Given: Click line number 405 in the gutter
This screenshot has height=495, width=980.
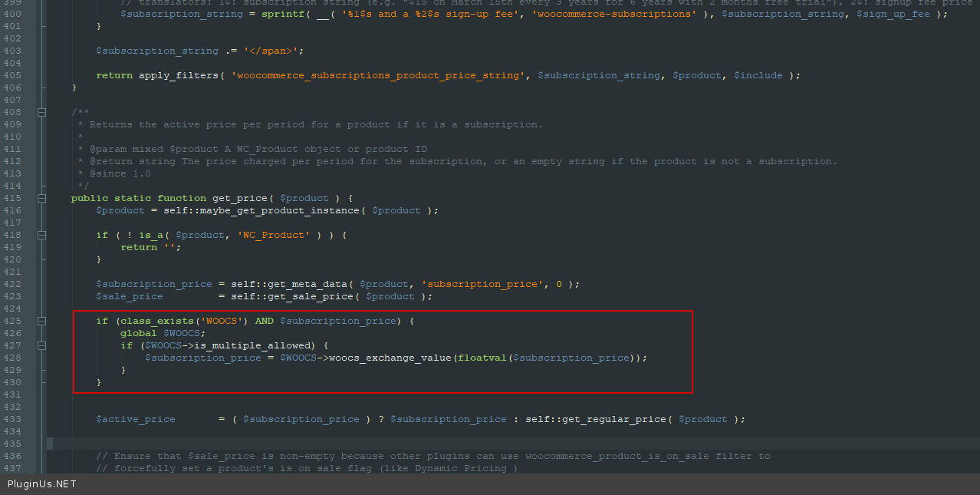Looking at the screenshot, I should coord(12,75).
